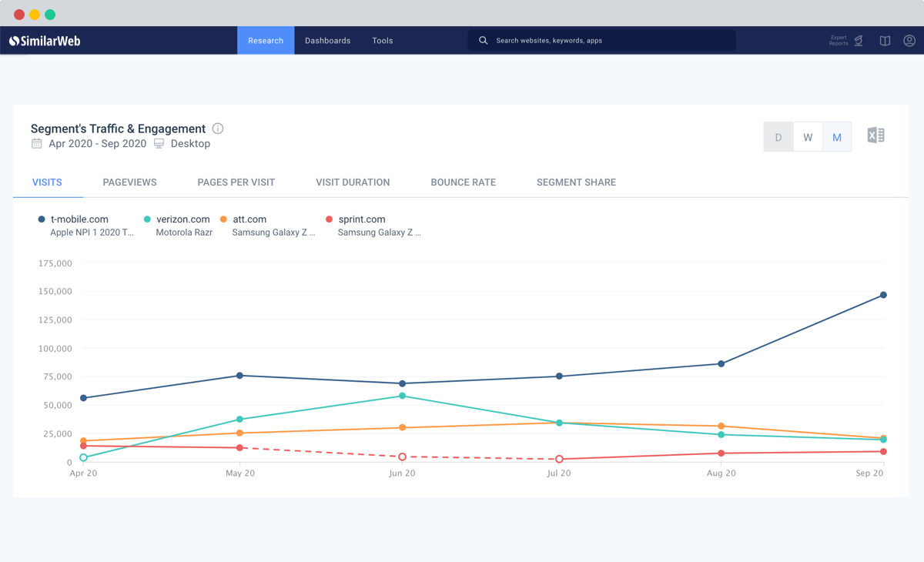
Task: Select the Pages Per Visit tab
Action: click(x=236, y=182)
